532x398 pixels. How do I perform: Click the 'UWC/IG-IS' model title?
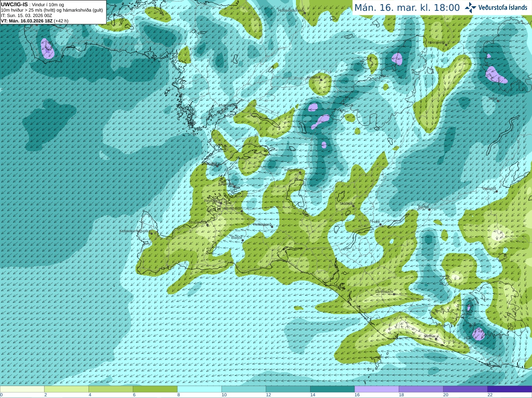14,5
